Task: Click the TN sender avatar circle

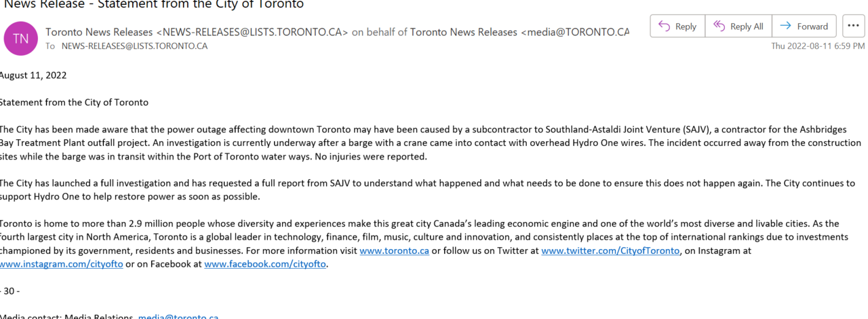Action: coord(20,39)
